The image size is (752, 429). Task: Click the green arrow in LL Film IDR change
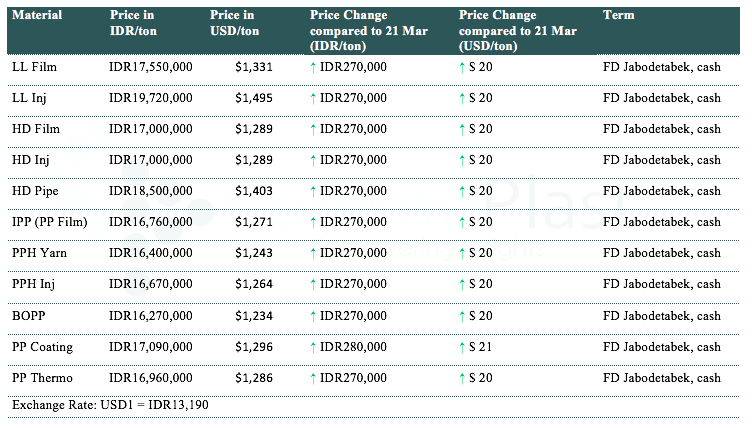314,67
